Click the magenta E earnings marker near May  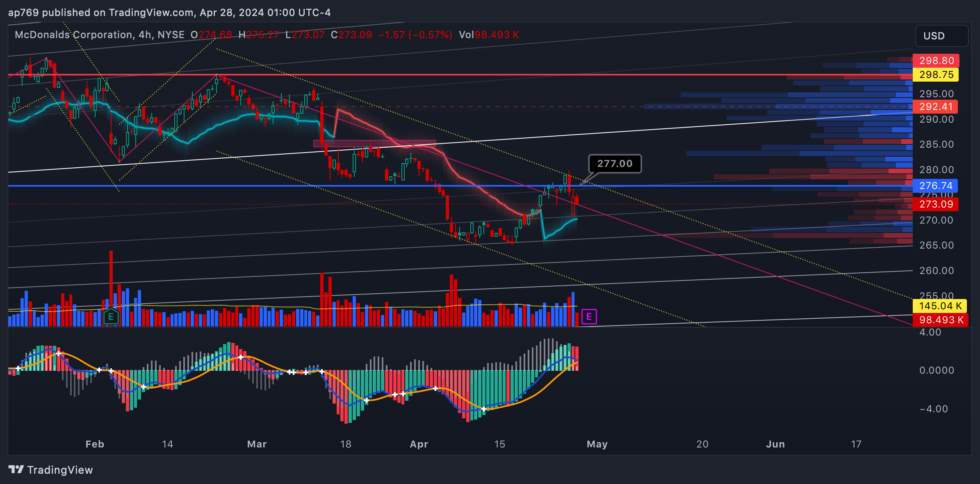pos(589,317)
